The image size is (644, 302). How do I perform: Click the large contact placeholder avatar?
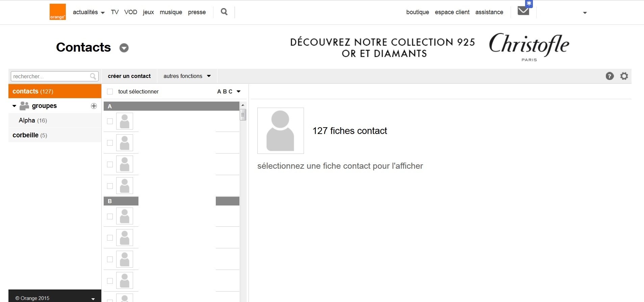(x=281, y=131)
